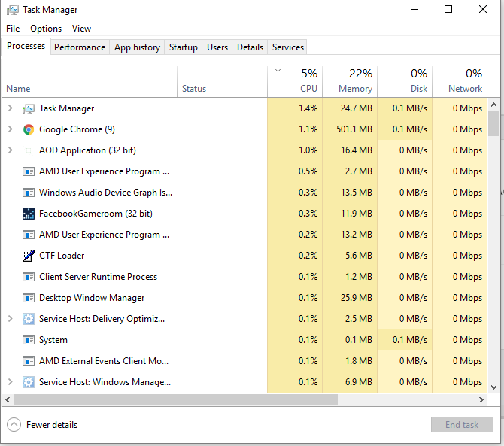Image resolution: width=504 pixels, height=446 pixels.
Task: Select the FacebookGameroom process icon
Action: coord(29,214)
